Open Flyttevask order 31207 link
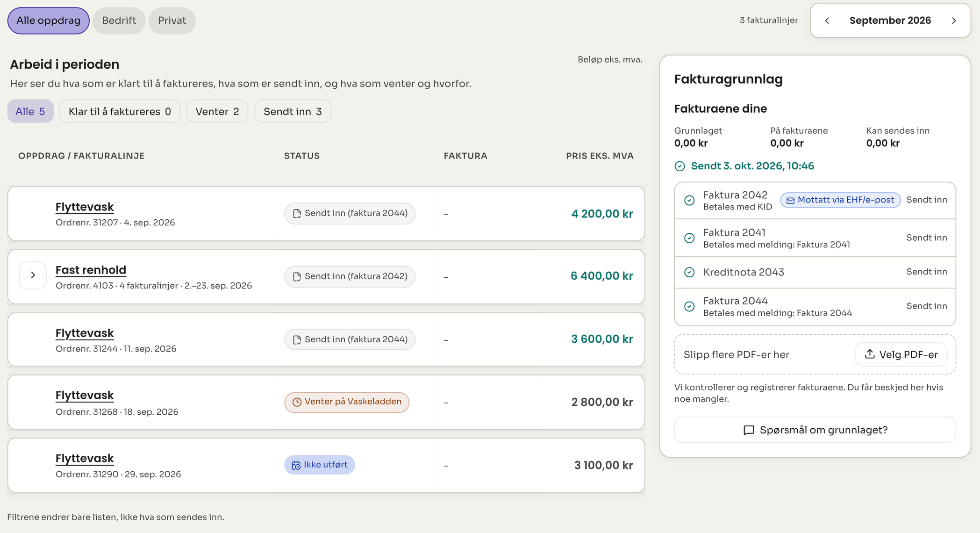The height and width of the screenshot is (533, 980). pyautogui.click(x=85, y=207)
